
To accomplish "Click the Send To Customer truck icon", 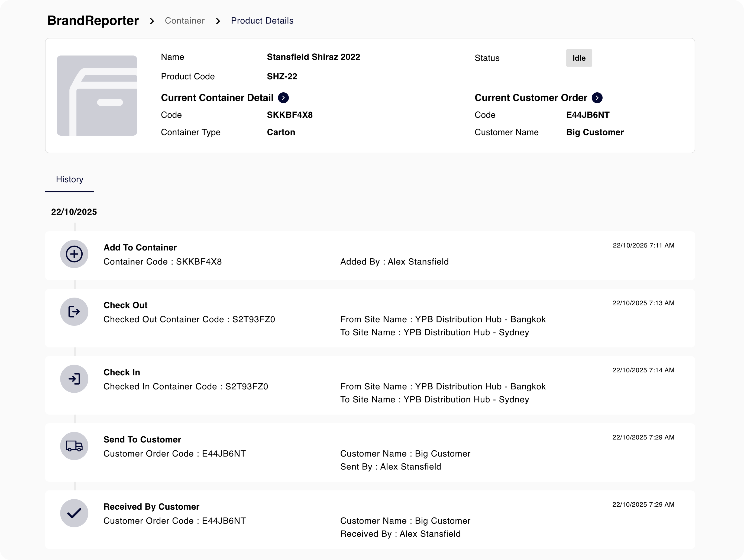I will point(74,446).
